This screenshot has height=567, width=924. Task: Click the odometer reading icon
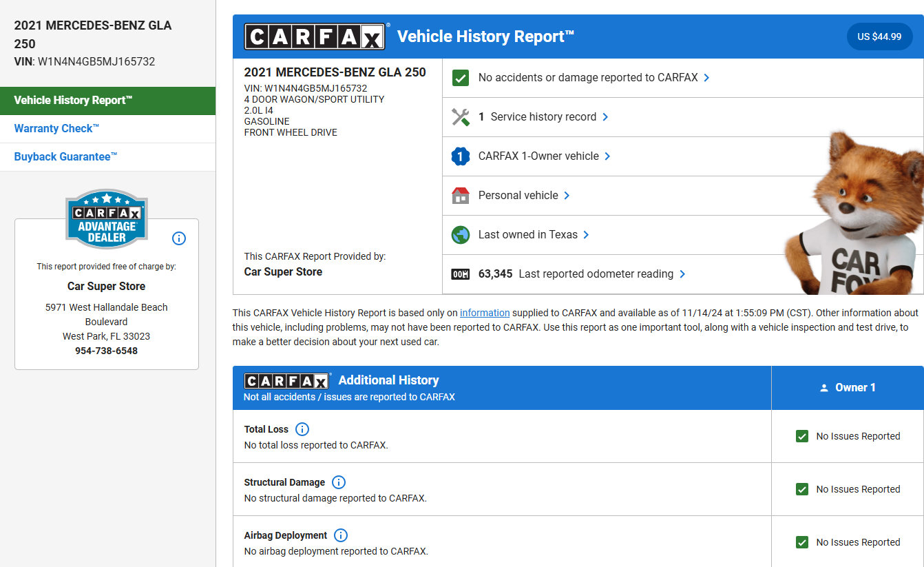tap(460, 274)
